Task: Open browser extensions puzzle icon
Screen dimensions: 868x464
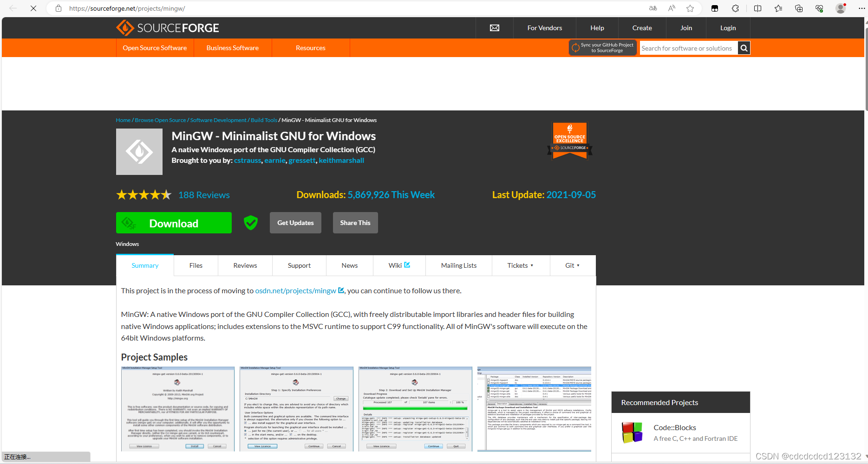Action: (735, 8)
